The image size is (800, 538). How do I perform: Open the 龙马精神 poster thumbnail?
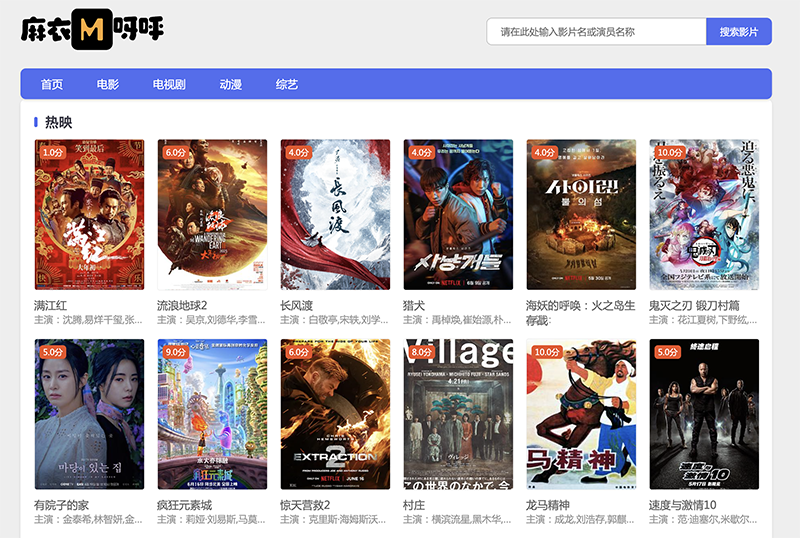click(x=581, y=414)
